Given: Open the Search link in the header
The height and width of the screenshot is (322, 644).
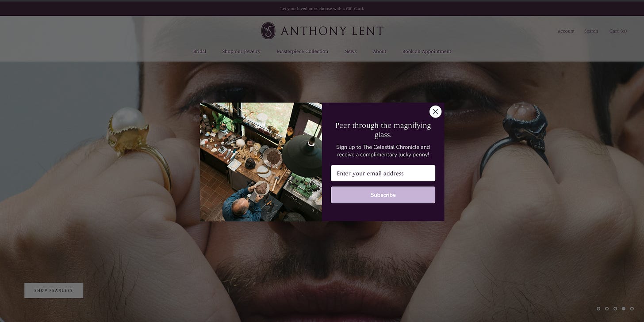Looking at the screenshot, I should (591, 31).
